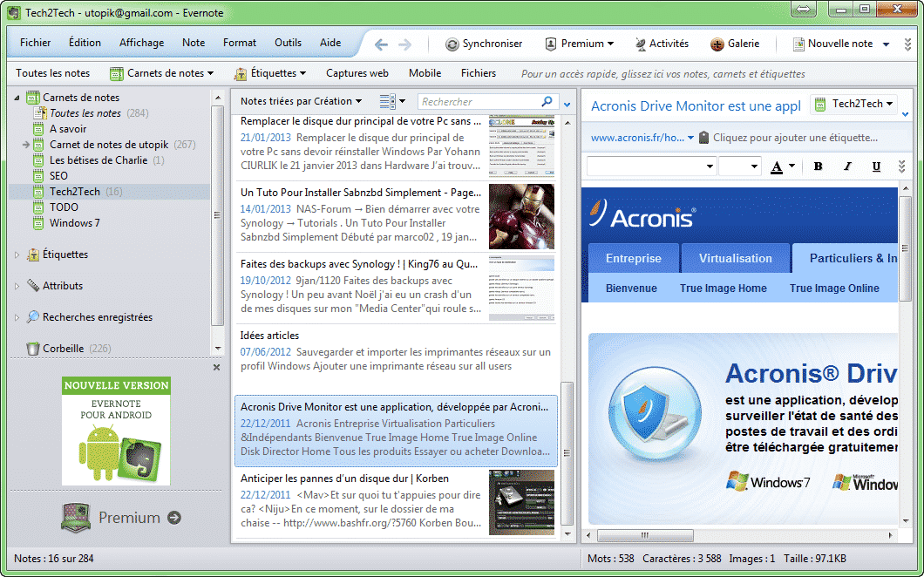
Task: Click the Premium arrow circle icon
Action: (173, 518)
